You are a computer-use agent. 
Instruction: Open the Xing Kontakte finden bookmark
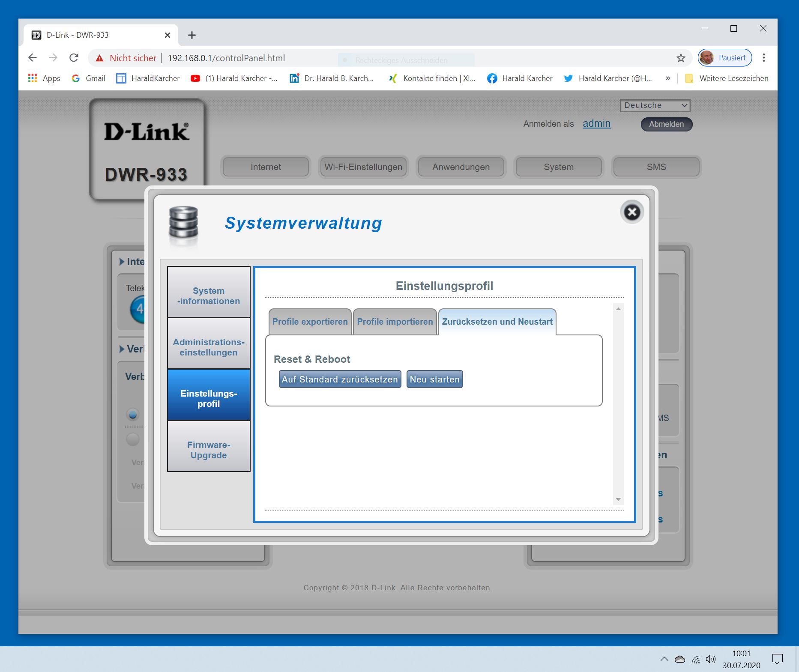coord(432,78)
